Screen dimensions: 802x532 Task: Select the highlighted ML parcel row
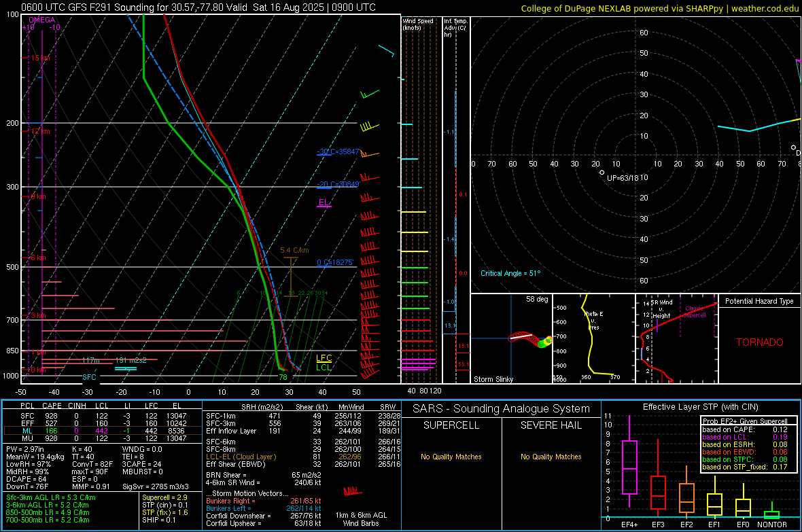coord(102,431)
